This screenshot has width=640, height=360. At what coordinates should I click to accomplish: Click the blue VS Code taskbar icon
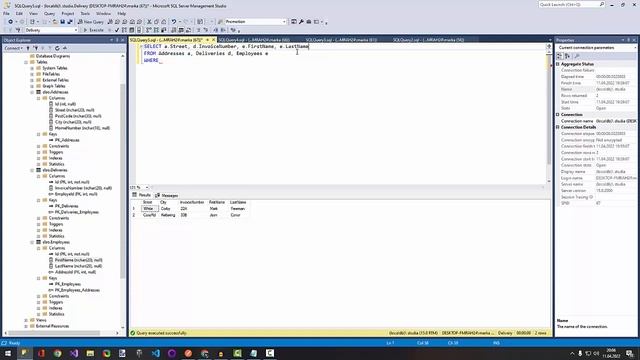pyautogui.click(x=156, y=353)
